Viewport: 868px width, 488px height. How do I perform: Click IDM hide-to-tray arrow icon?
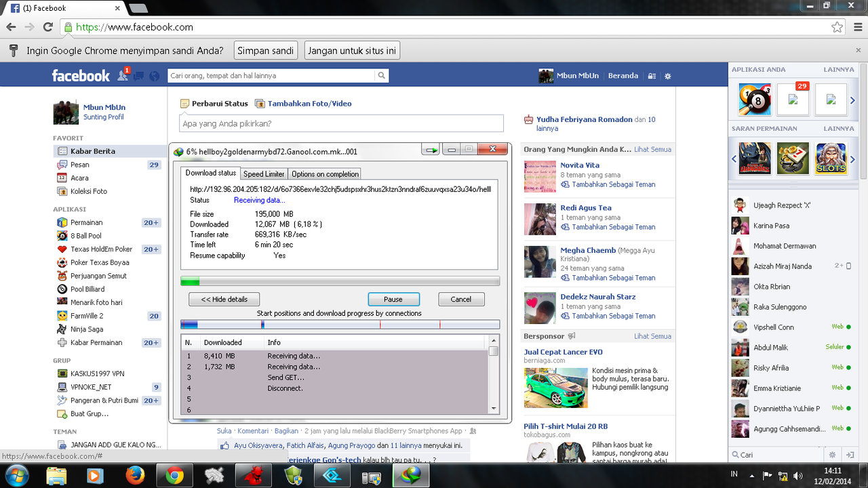pos(431,150)
